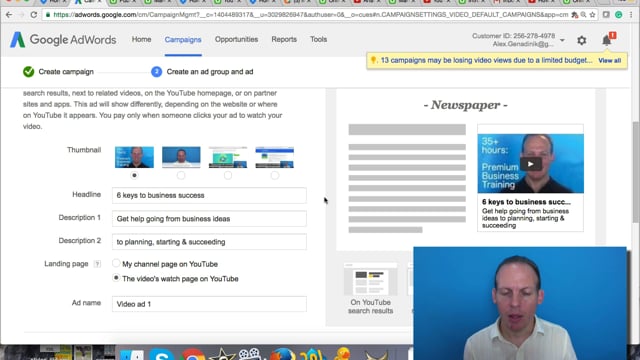Go back with the browser back arrow
Image resolution: width=640 pixels, height=360 pixels.
point(9,15)
